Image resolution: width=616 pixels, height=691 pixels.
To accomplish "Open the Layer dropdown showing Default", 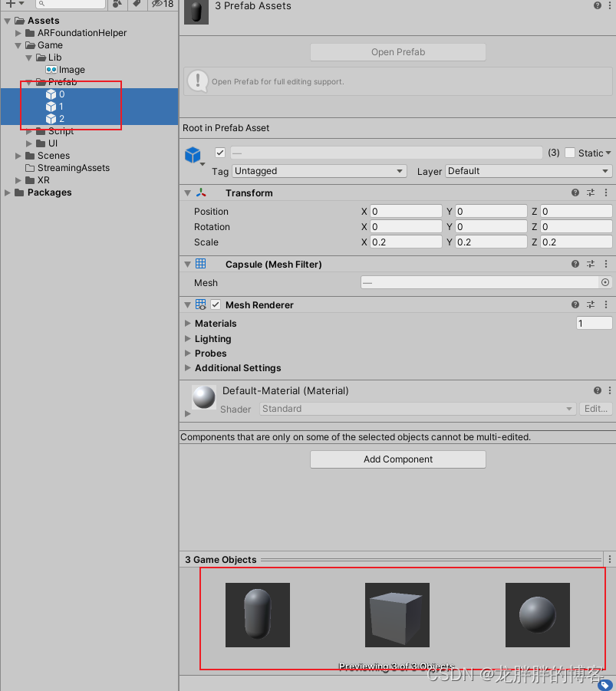I will (x=529, y=171).
